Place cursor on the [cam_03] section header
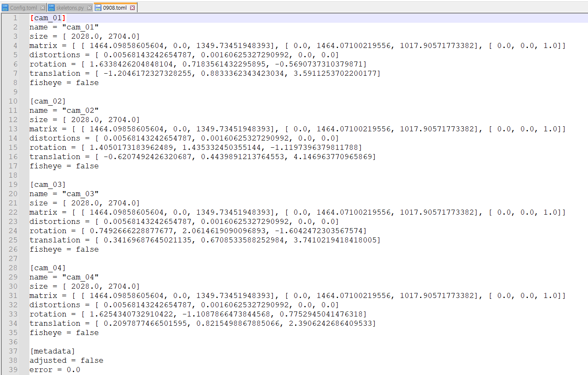This screenshot has width=588, height=375. 48,184
